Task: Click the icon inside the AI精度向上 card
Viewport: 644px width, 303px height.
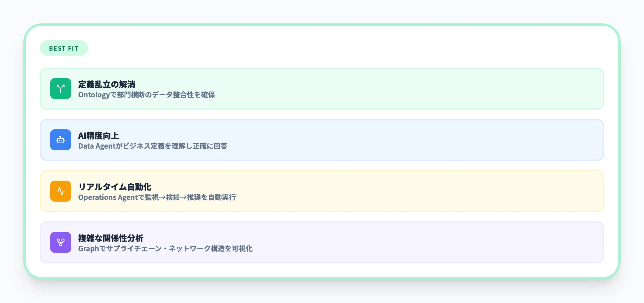Action: click(60, 140)
